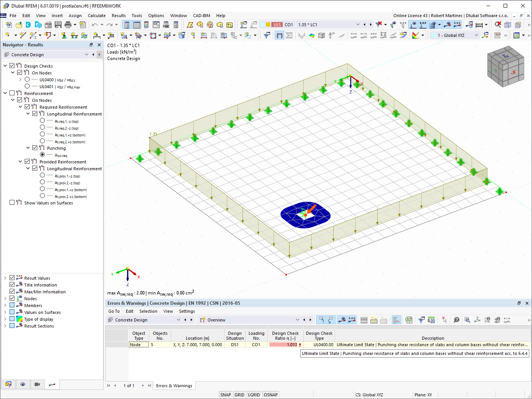Screen dimensions: 532x399
Task: Uncheck the Design Checks checkbox
Action: [12, 66]
